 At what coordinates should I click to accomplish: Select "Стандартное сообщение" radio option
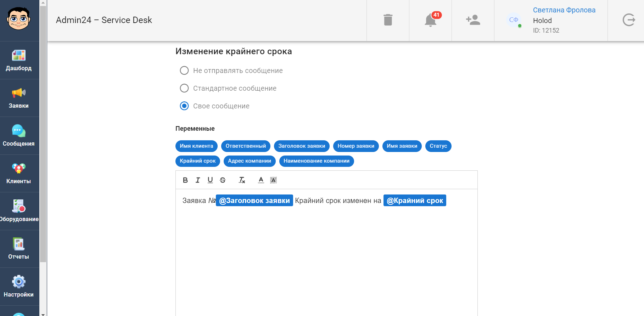tap(184, 88)
